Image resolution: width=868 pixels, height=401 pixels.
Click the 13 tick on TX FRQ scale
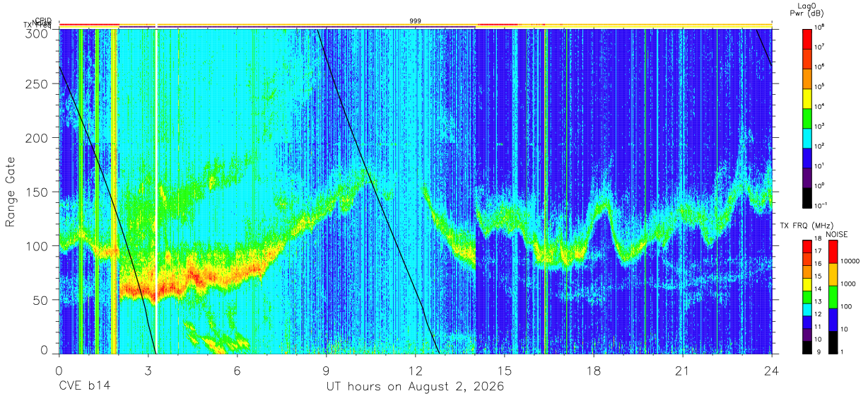pos(819,303)
